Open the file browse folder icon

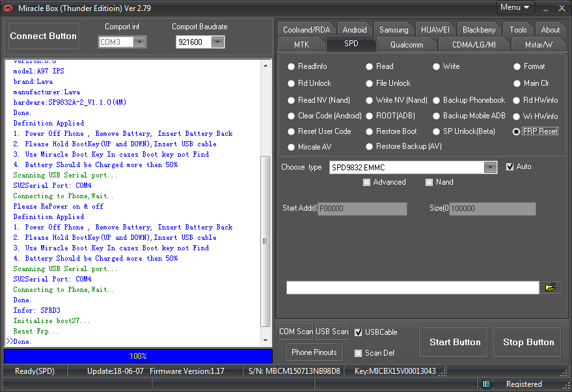pos(550,287)
